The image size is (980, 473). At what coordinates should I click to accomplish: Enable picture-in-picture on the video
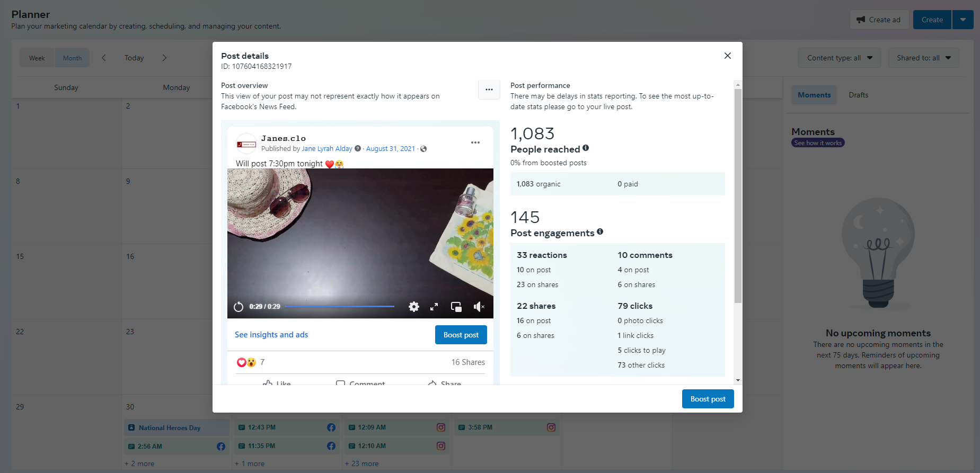tap(456, 307)
